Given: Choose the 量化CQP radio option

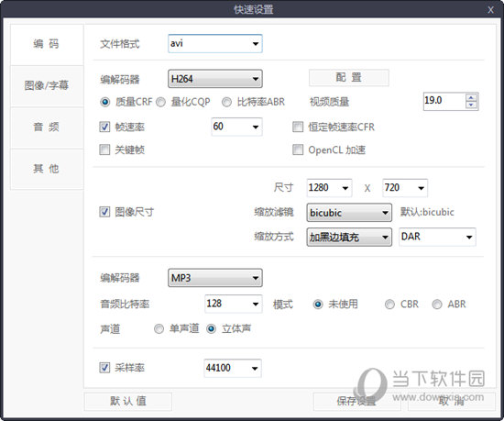Looking at the screenshot, I should pyautogui.click(x=160, y=103).
